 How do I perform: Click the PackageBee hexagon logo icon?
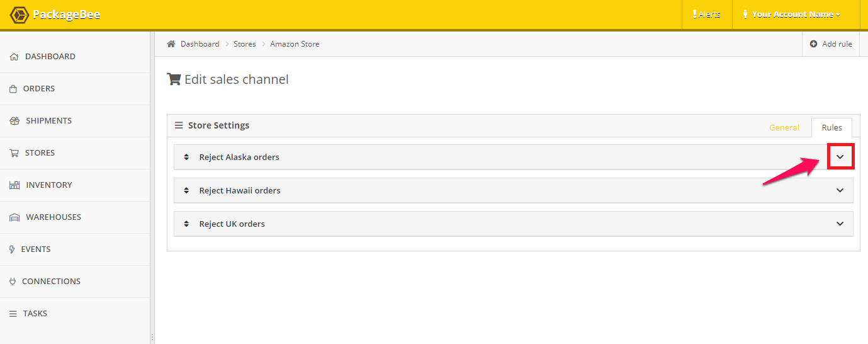pos(19,14)
